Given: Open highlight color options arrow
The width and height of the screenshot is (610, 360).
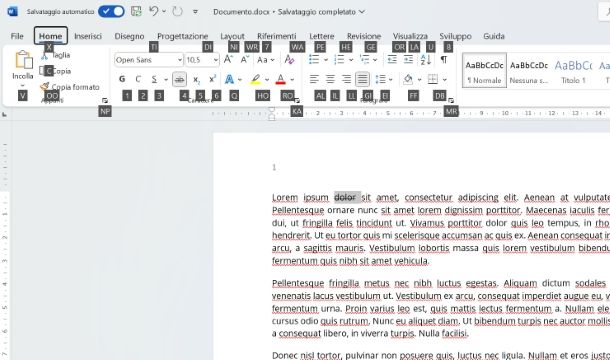Looking at the screenshot, I should click(267, 79).
